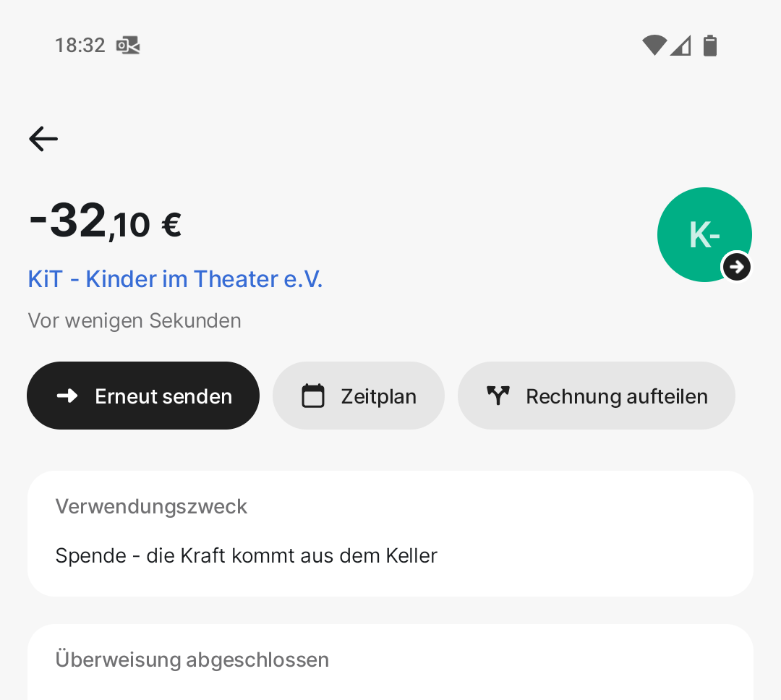
Task: Tap the 18:32 clock in status bar
Action: [x=80, y=46]
